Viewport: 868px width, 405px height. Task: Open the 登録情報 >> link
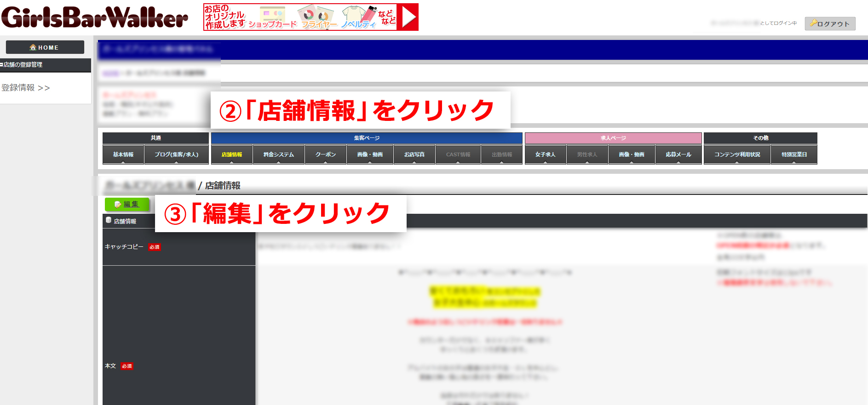coord(26,87)
